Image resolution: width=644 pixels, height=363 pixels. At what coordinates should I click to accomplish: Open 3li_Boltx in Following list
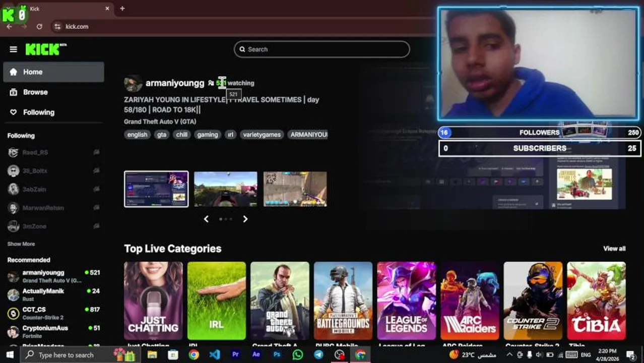(53, 171)
